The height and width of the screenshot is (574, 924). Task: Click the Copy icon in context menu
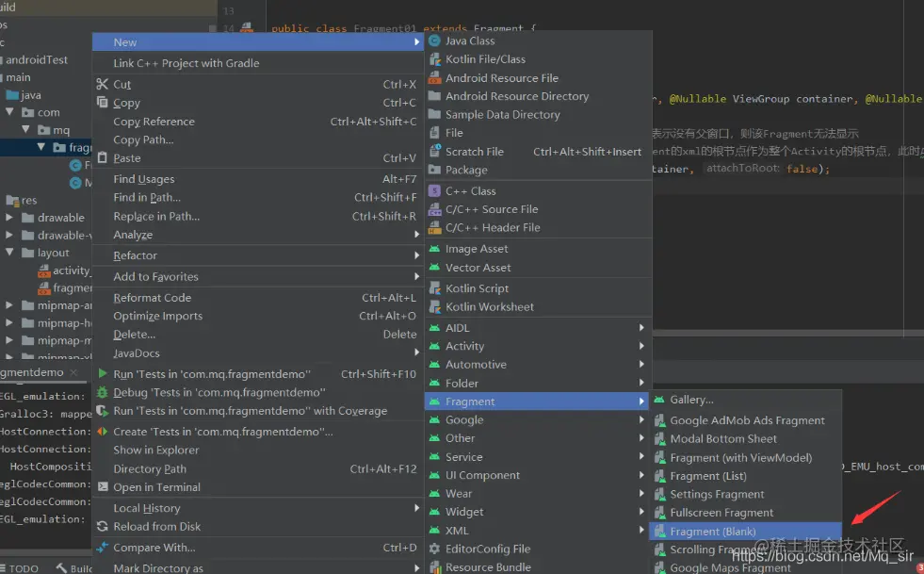tap(103, 103)
